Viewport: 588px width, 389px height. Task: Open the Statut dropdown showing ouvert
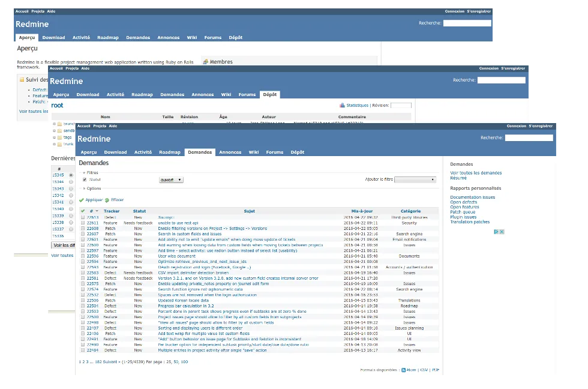click(171, 180)
